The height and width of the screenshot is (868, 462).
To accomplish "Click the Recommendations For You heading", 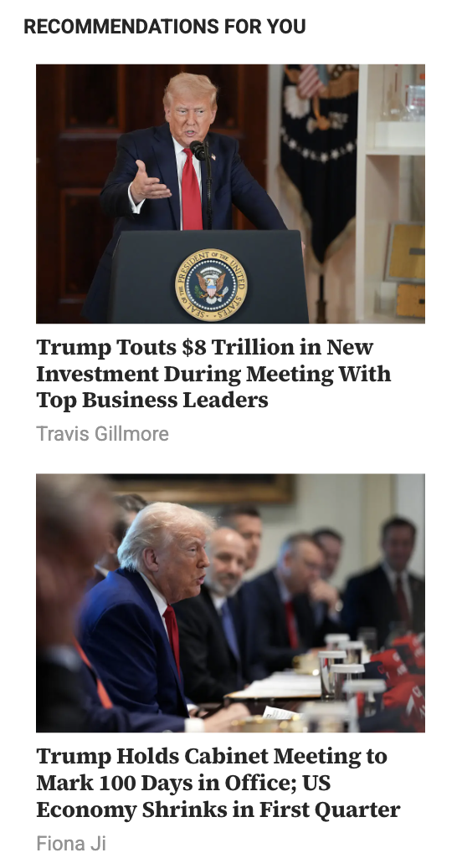I will point(165,27).
